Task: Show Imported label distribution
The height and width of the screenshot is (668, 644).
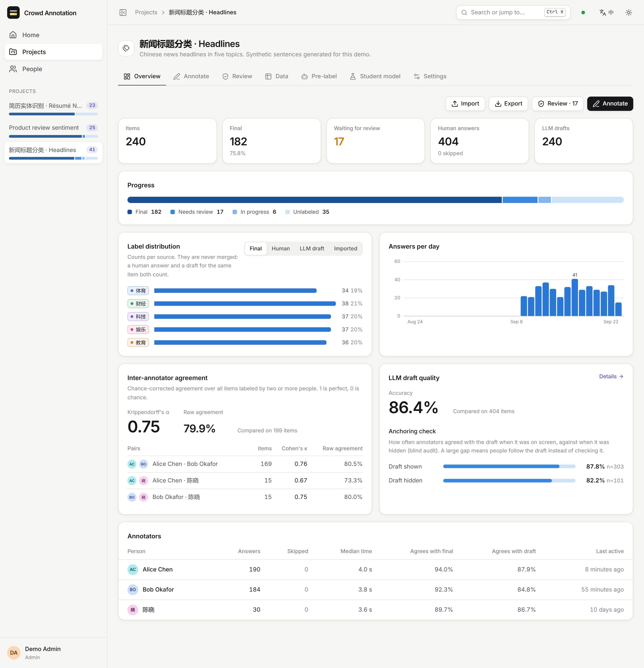Action: (x=345, y=249)
